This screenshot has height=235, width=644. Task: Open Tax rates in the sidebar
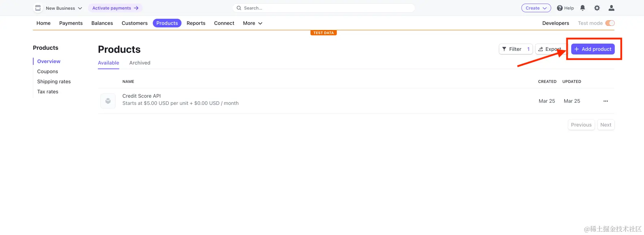[x=48, y=92]
